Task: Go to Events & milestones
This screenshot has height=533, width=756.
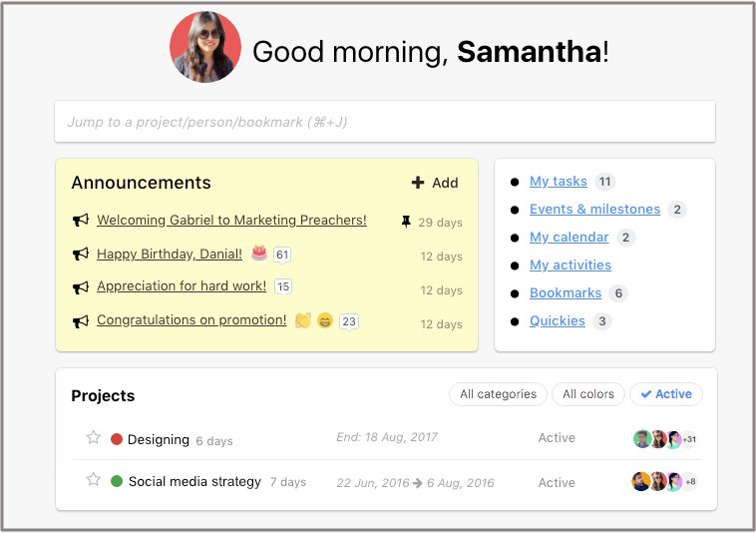Action: [594, 210]
